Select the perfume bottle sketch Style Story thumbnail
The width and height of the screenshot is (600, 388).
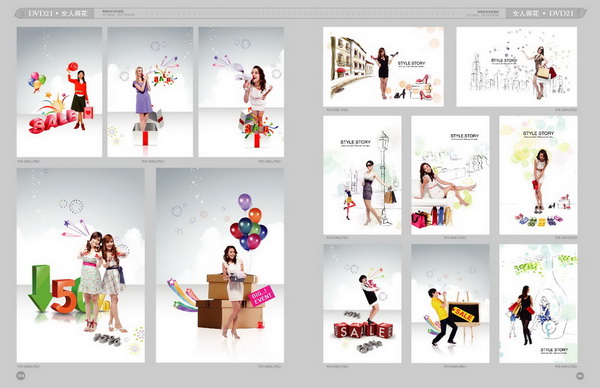538,304
